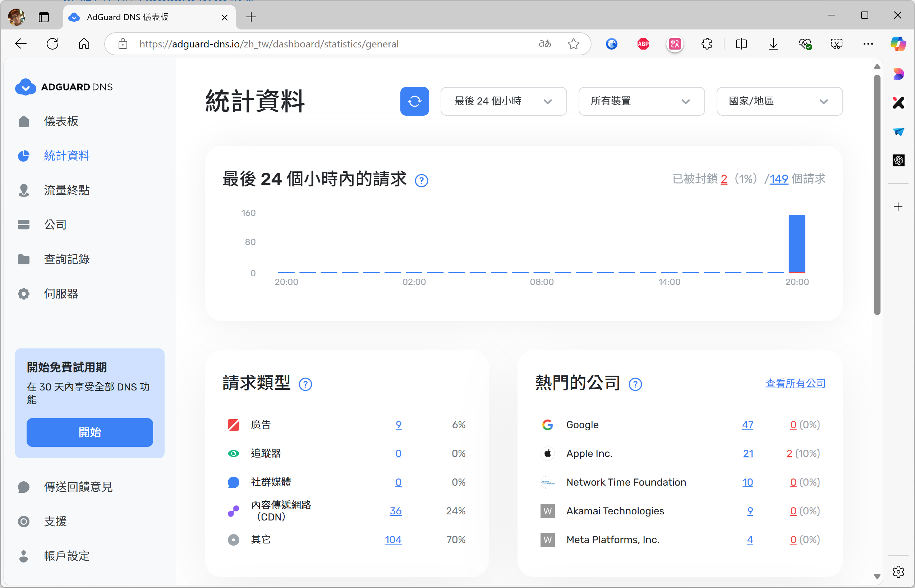The height and width of the screenshot is (588, 915).
Task: Click help icon next to requests chart title
Action: point(422,181)
